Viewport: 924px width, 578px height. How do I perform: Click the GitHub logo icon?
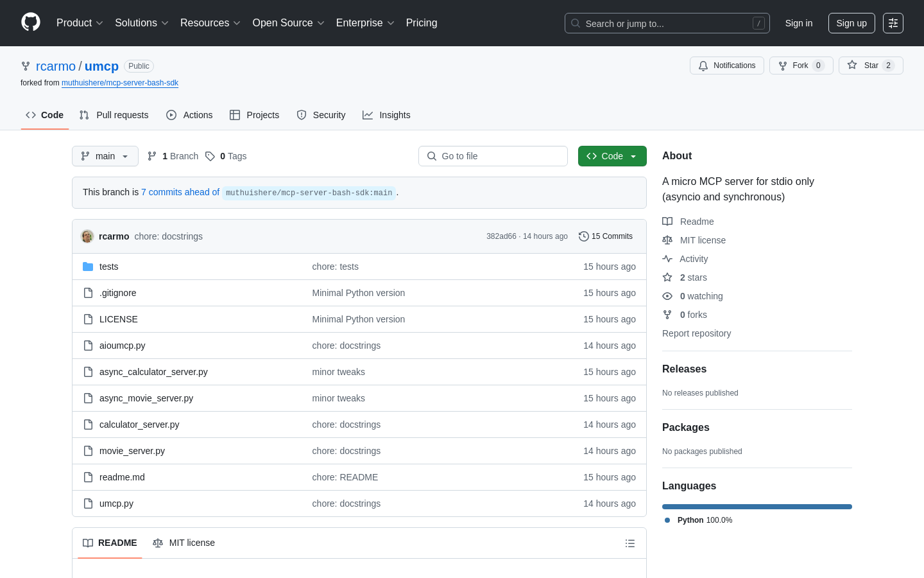click(x=31, y=22)
